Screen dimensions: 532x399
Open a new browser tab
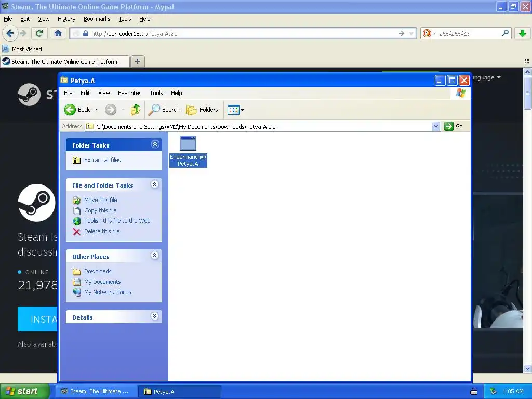(x=137, y=61)
